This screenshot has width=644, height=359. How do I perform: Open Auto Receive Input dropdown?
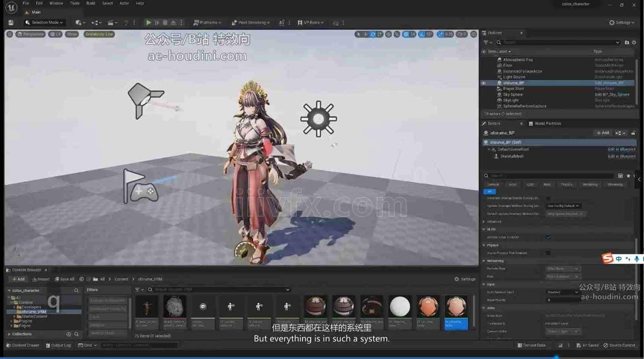pos(563,292)
